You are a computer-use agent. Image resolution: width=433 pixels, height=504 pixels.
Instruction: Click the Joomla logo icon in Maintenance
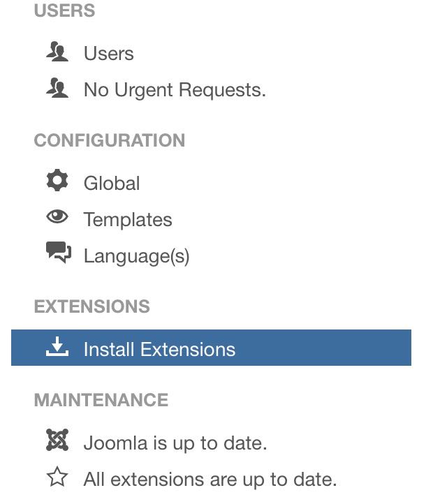(57, 441)
